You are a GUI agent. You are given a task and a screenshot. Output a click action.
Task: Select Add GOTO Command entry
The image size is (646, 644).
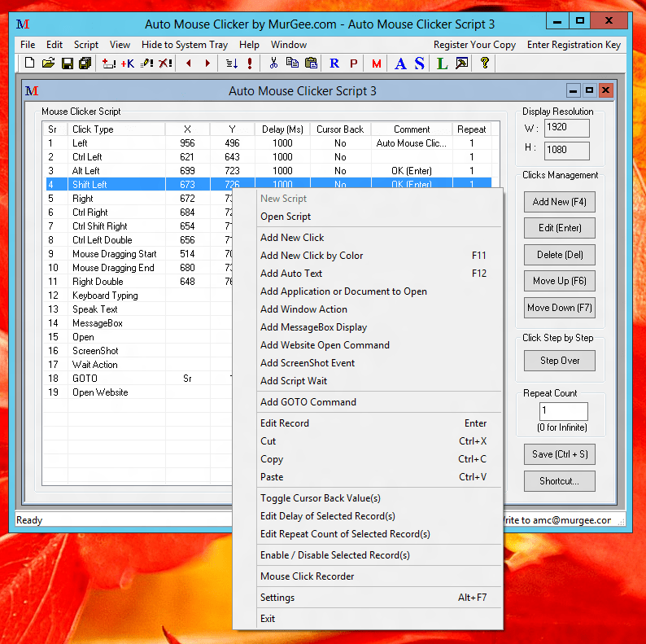click(x=368, y=402)
